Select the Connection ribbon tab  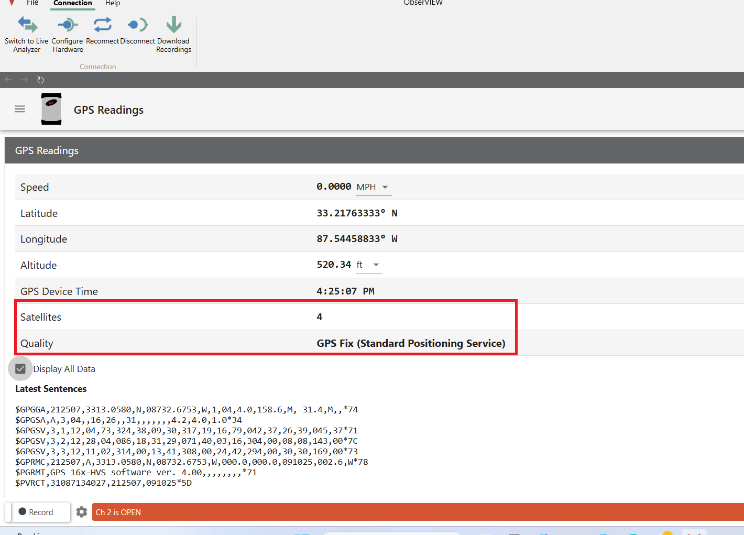point(72,4)
